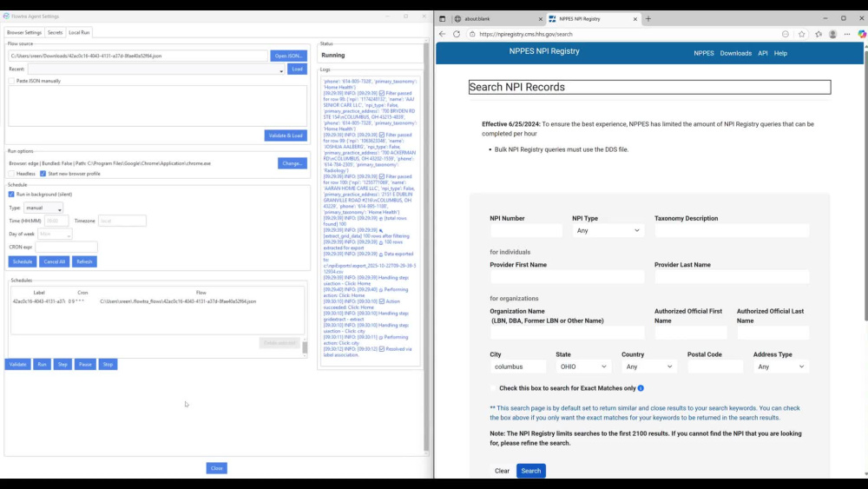Open Help link in registry header
The image size is (868, 489).
point(780,53)
